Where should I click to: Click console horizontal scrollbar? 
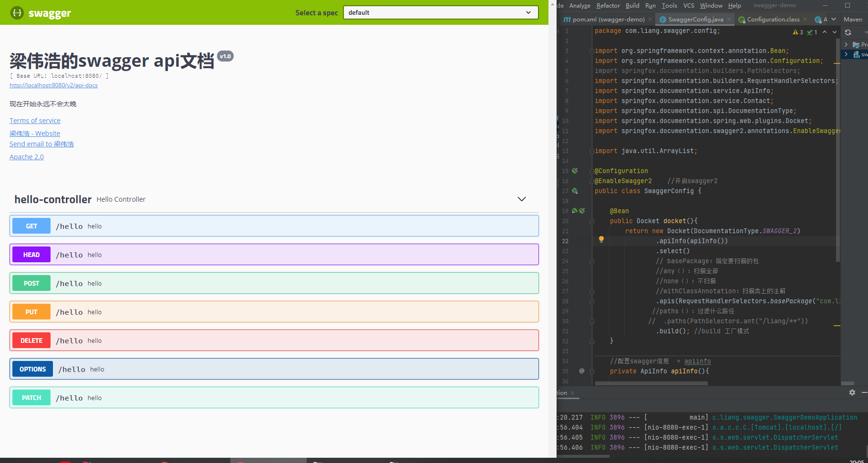click(583, 456)
